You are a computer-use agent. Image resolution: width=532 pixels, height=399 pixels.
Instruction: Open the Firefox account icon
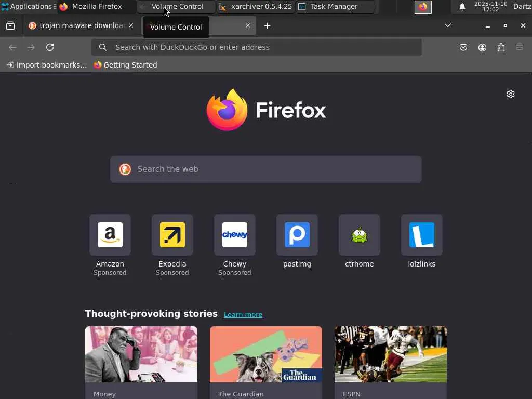[x=483, y=47]
